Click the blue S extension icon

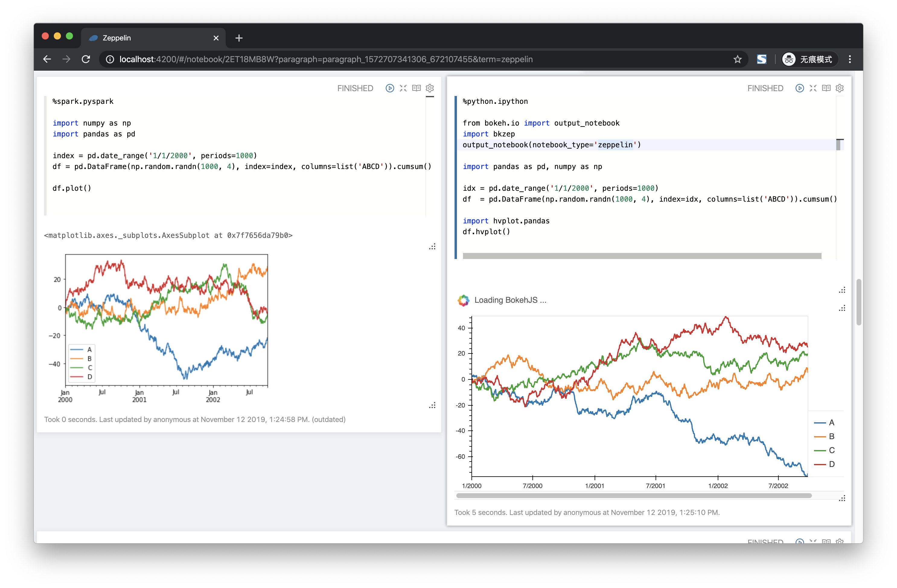pos(761,59)
